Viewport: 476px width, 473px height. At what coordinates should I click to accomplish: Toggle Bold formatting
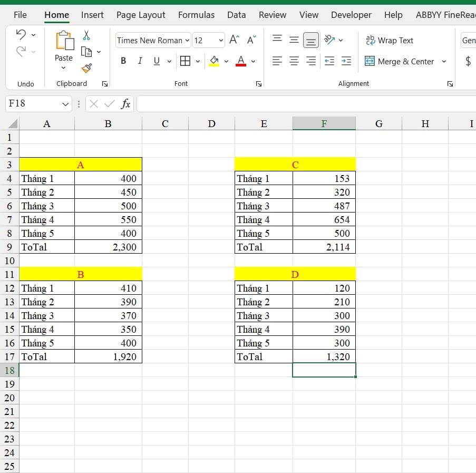coord(123,61)
